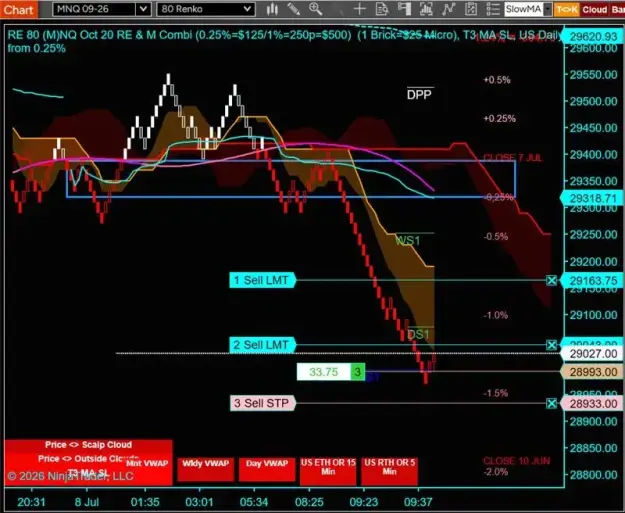Select the 2 Sell LMT order label
The width and height of the screenshot is (625, 513).
pos(262,345)
